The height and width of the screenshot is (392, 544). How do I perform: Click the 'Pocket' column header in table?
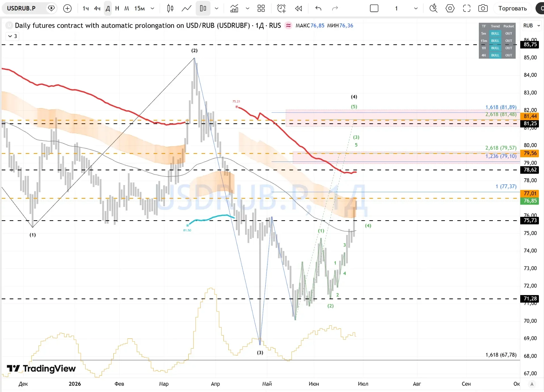click(509, 26)
